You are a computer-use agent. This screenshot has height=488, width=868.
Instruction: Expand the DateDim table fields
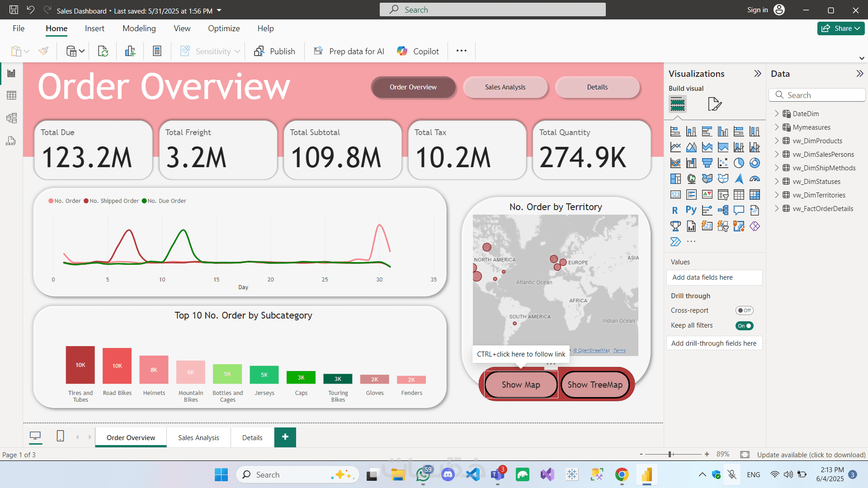pyautogui.click(x=777, y=113)
